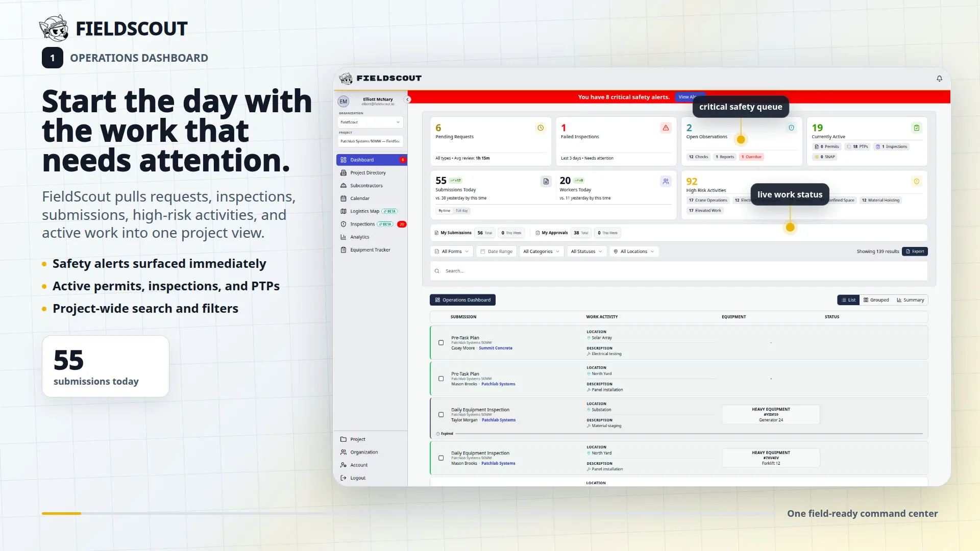Switch to Grouped view

876,300
